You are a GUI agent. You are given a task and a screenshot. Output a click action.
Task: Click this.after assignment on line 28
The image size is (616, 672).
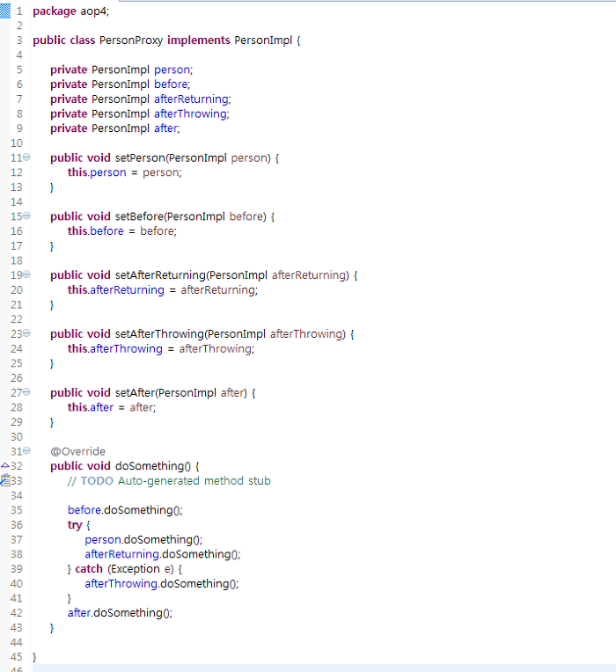pos(112,407)
